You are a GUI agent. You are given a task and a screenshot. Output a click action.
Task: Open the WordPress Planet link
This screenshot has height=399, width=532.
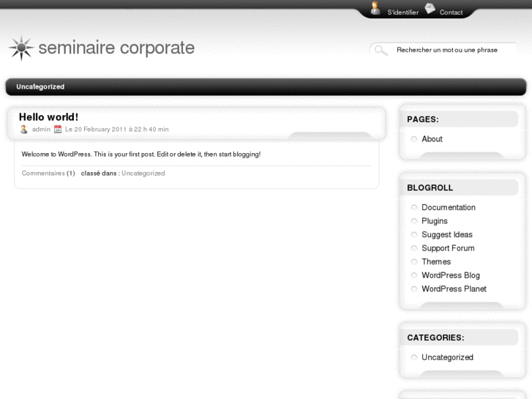tap(454, 289)
